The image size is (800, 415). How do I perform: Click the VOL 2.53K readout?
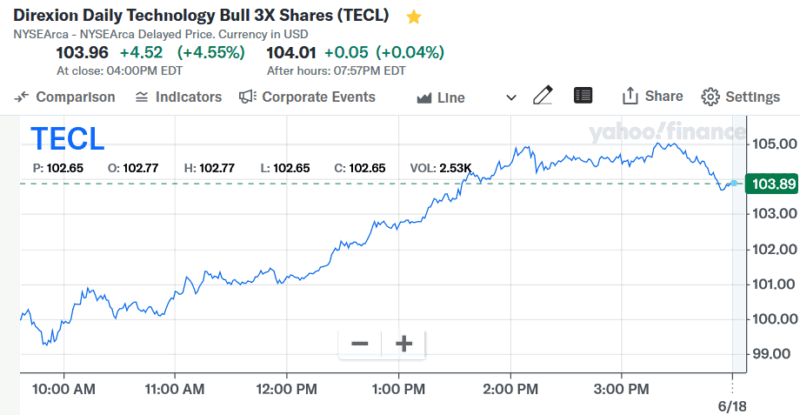click(441, 168)
